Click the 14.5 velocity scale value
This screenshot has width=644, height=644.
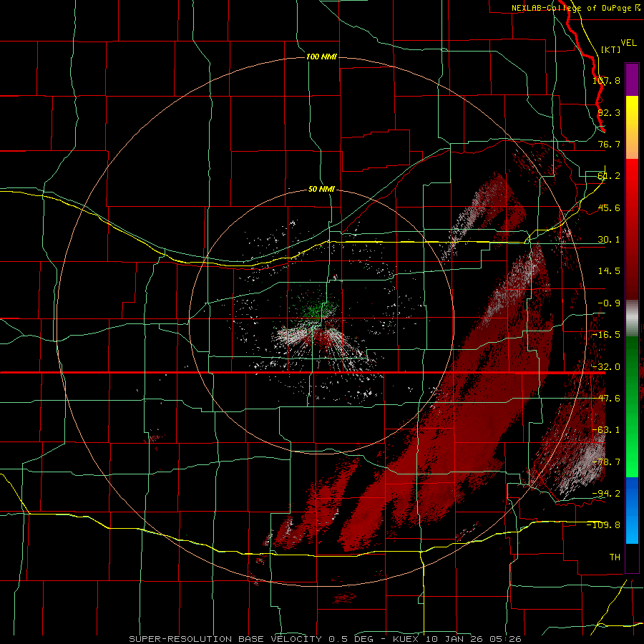pos(609,271)
